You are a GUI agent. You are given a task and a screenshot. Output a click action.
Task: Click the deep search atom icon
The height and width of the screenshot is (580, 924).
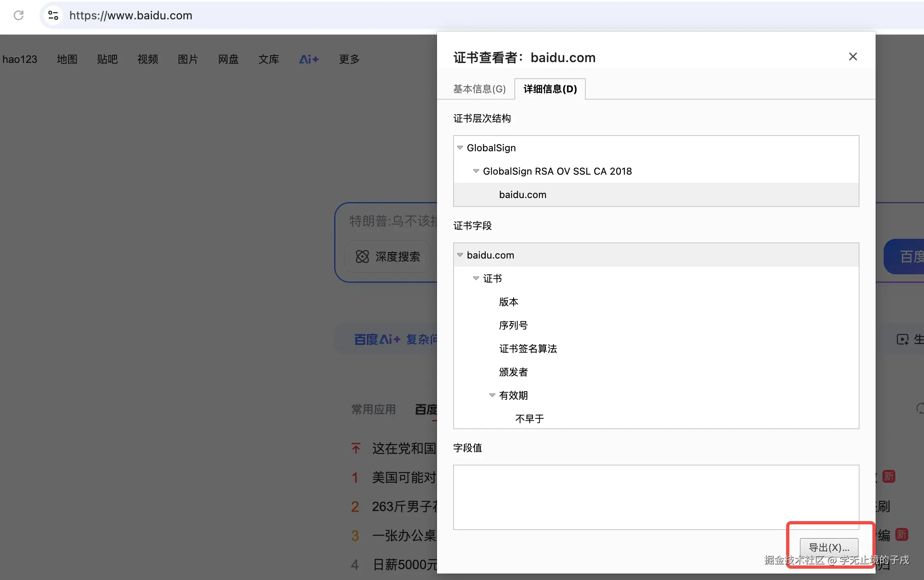362,257
